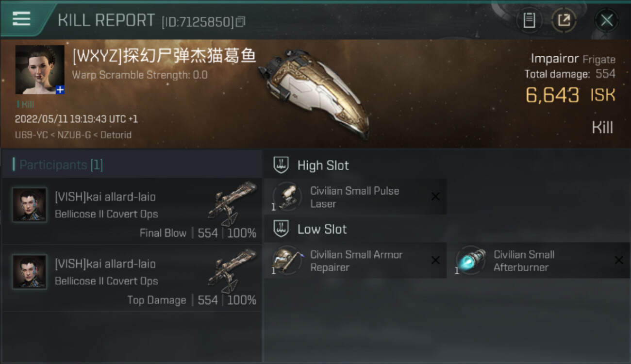View the victim pilot portrait

click(x=40, y=69)
